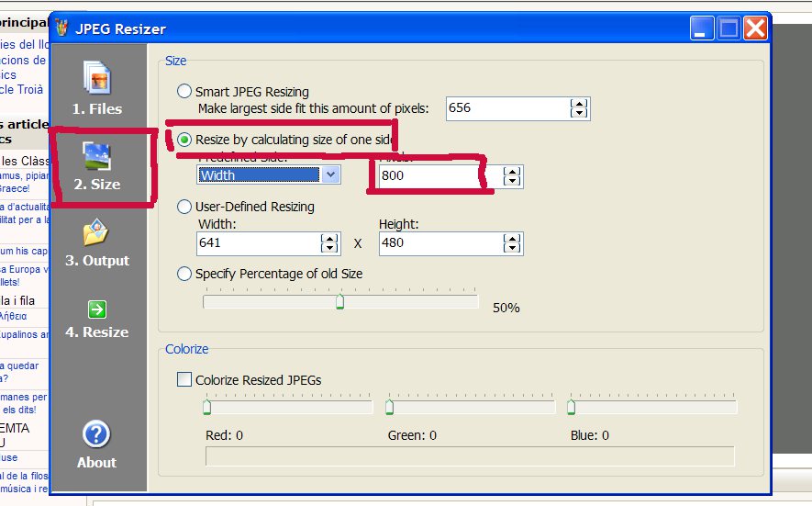Click the green 4. Resize arrow icon
Image resolution: width=812 pixels, height=506 pixels.
(97, 309)
